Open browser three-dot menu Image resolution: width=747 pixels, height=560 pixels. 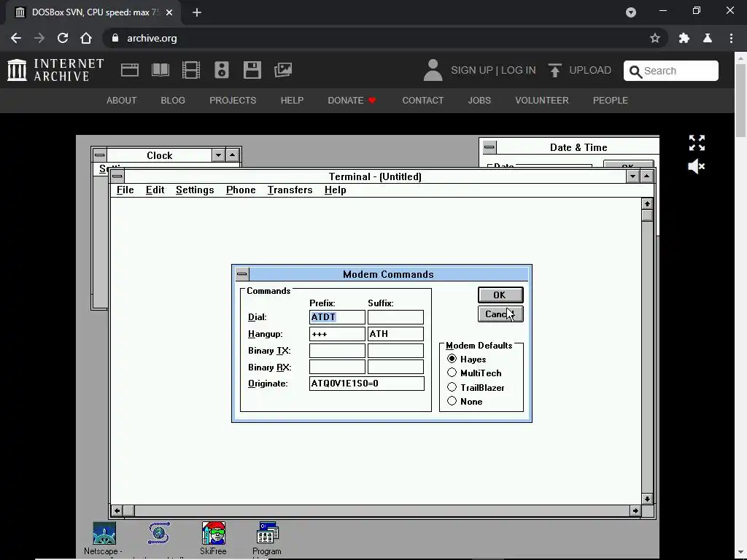coord(731,38)
